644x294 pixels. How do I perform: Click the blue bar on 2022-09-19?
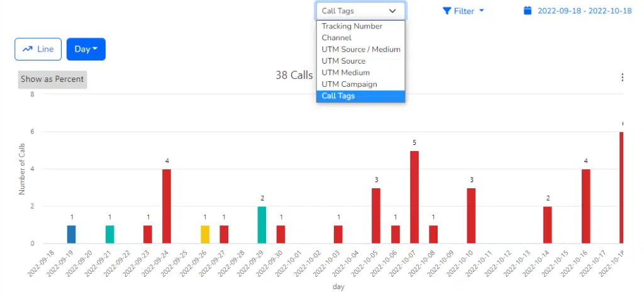tap(72, 234)
